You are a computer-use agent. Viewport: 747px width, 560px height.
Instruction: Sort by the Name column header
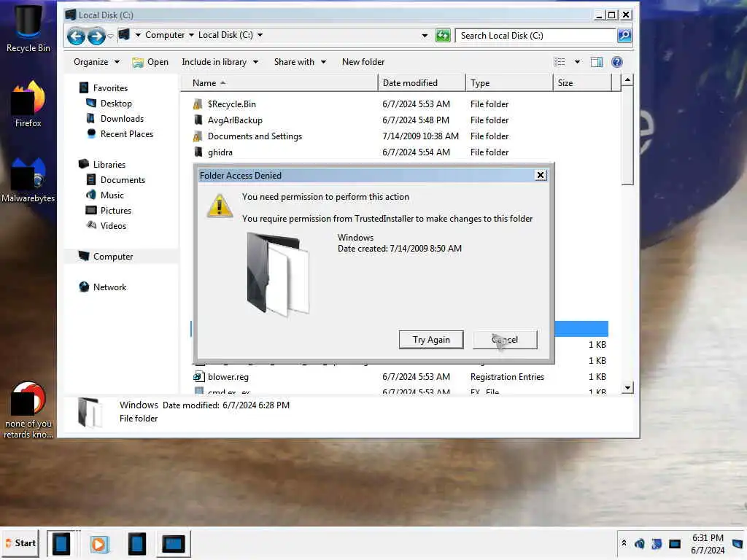point(279,83)
